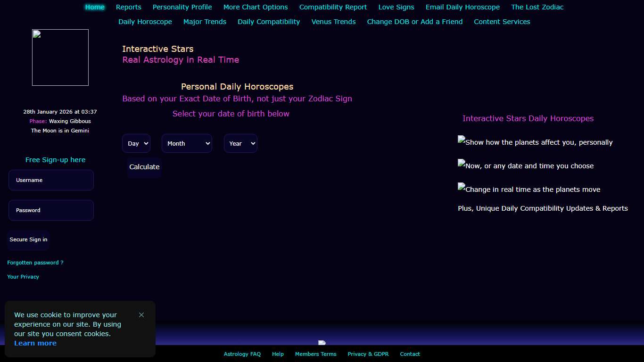Open Privacy & GDPR footer link
644x362 pixels.
(368, 354)
